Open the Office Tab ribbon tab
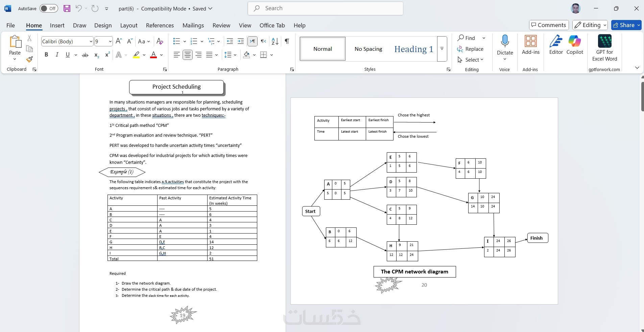Image resolution: width=644 pixels, height=332 pixels. [x=272, y=25]
